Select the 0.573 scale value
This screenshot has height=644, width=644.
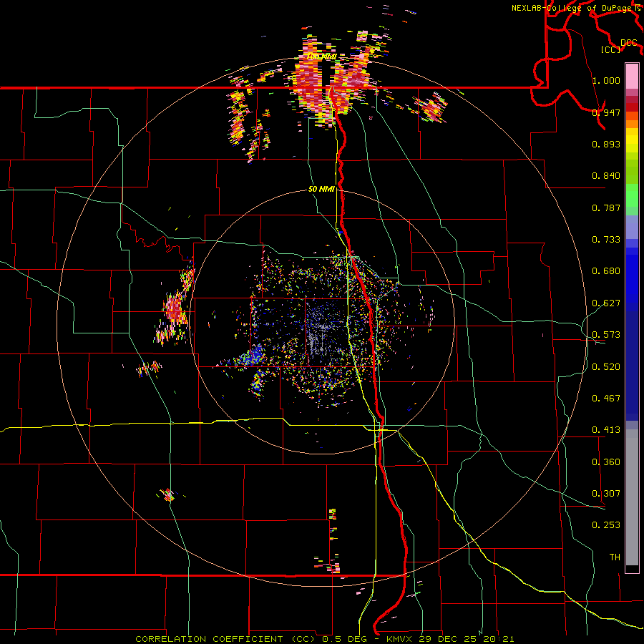[606, 335]
